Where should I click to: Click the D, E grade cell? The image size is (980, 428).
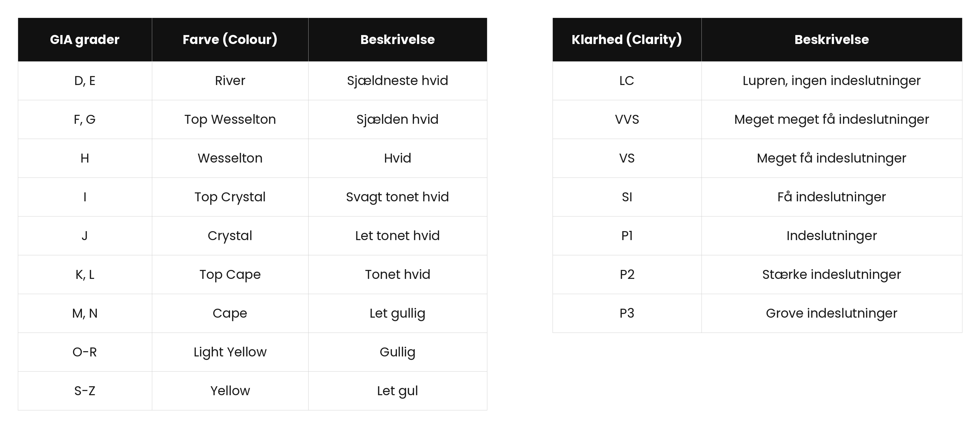(x=85, y=81)
